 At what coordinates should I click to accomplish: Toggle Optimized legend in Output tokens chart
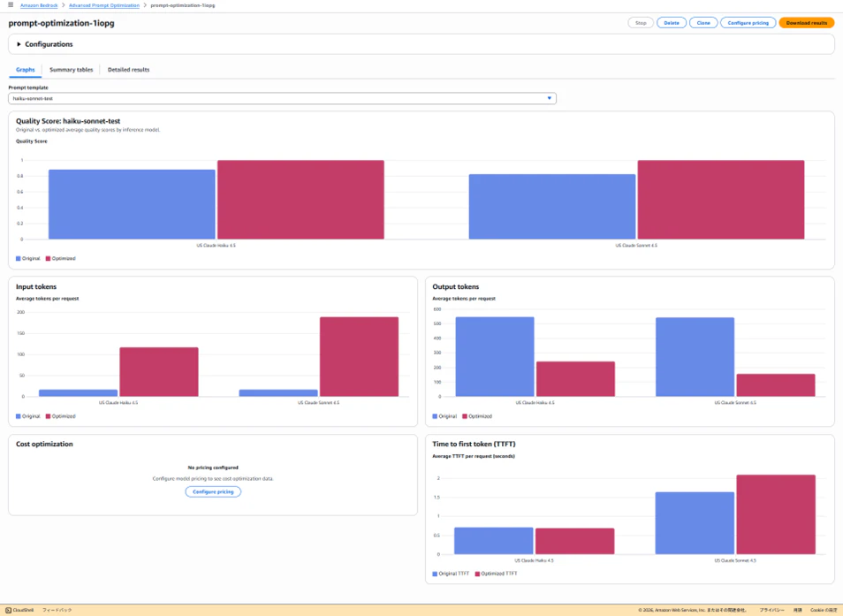(477, 416)
